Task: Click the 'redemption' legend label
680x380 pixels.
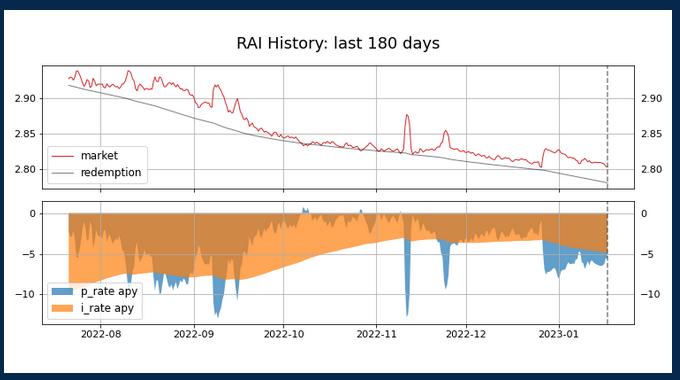Action: coord(111,173)
